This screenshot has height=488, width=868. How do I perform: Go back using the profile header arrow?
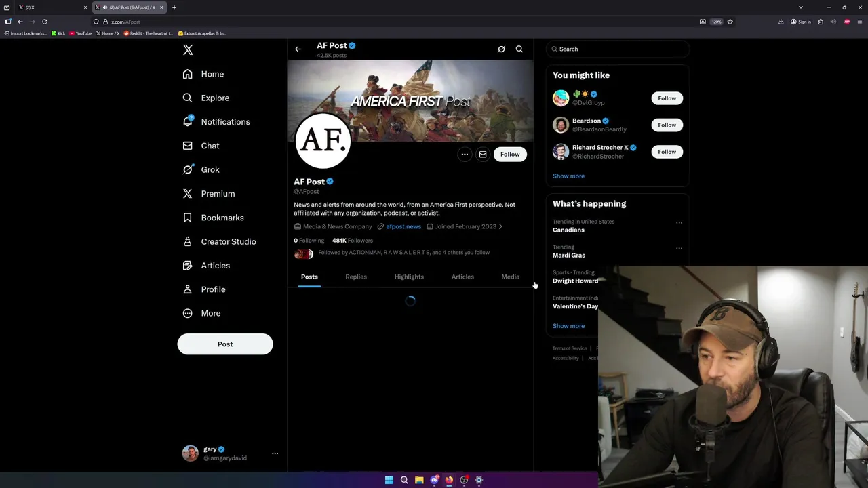[x=298, y=49]
